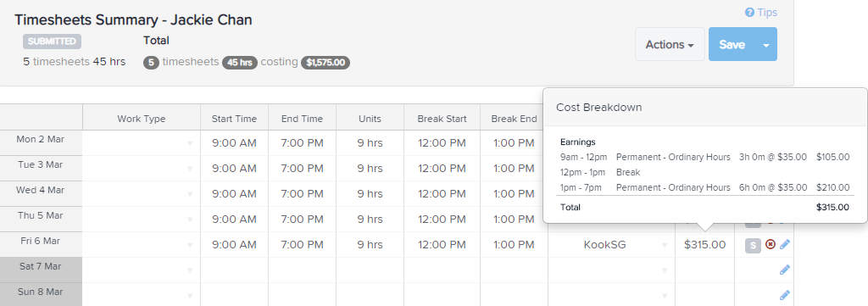Click the 45 hrs total badge
868x306 pixels.
click(240, 63)
